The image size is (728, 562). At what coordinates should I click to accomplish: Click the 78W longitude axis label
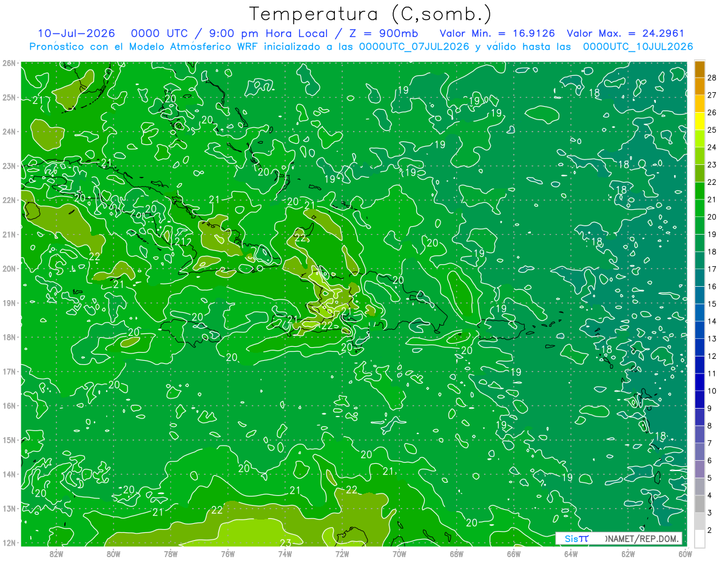tap(170, 553)
